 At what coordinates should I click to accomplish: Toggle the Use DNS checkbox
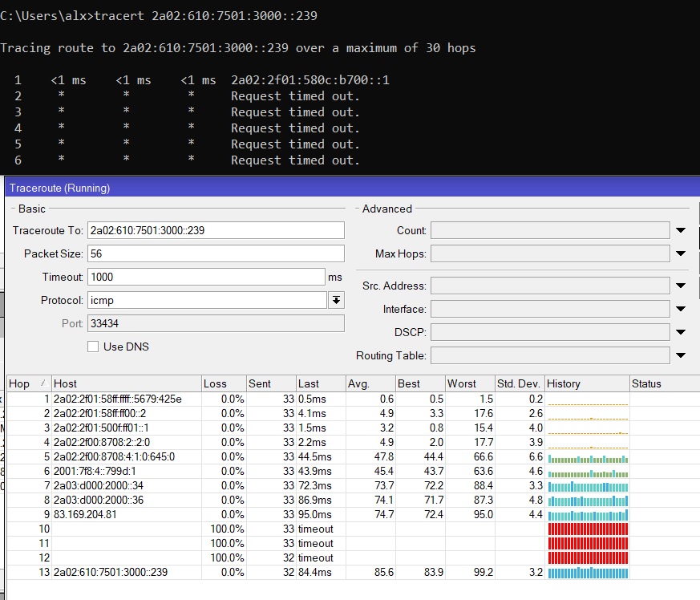(94, 347)
